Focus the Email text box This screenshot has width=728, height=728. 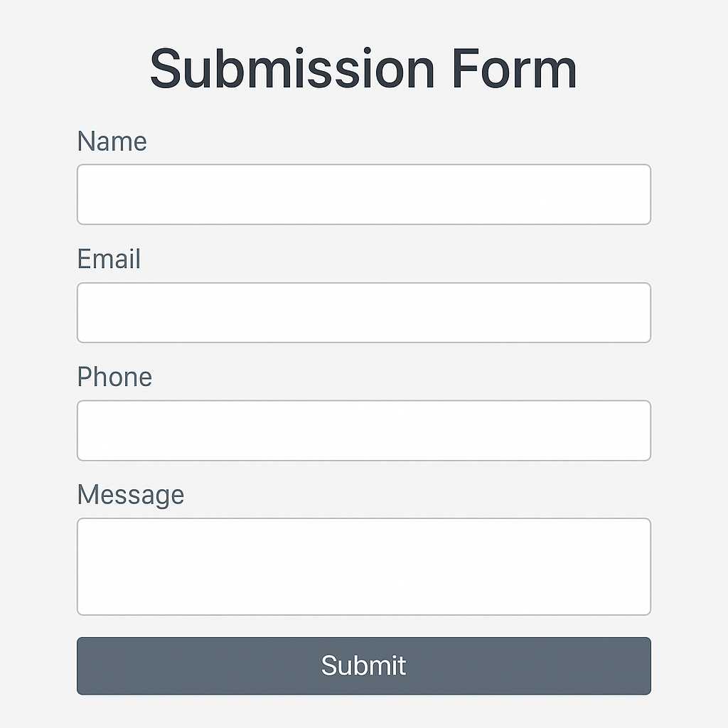(363, 312)
